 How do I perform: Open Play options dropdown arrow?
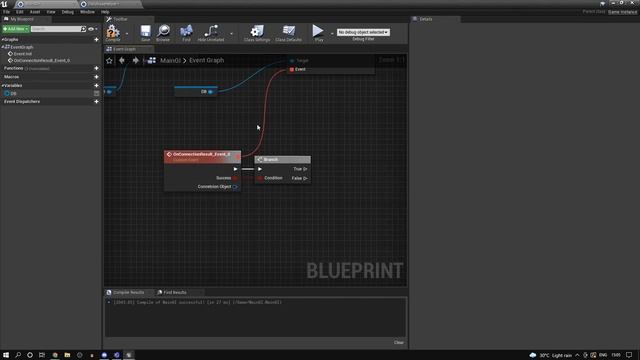(332, 33)
